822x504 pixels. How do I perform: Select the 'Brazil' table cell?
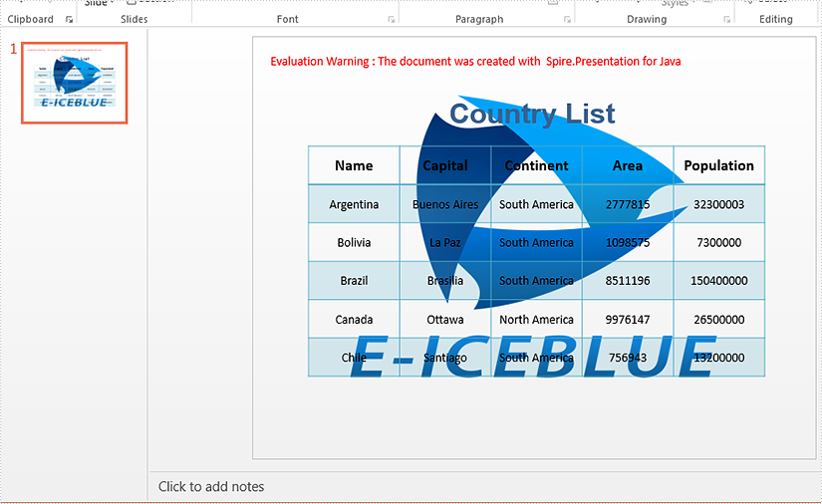pyautogui.click(x=354, y=280)
